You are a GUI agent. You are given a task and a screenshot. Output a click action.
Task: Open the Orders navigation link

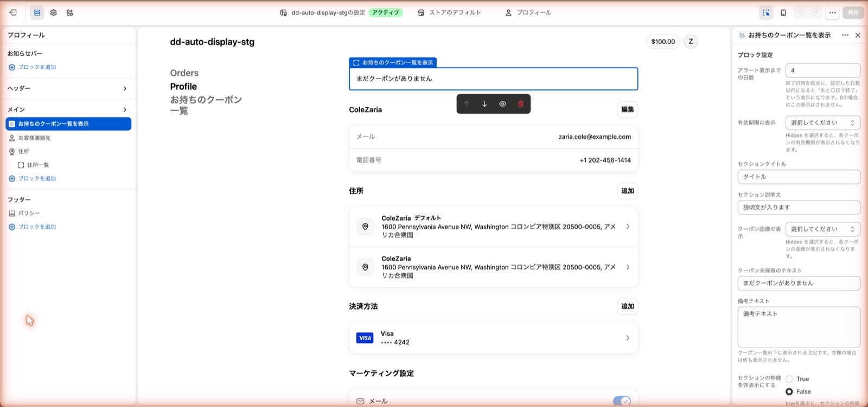point(184,73)
